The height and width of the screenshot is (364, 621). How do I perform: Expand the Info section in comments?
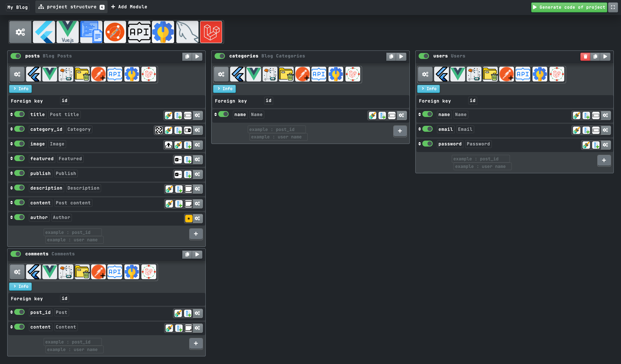pyautogui.click(x=21, y=286)
